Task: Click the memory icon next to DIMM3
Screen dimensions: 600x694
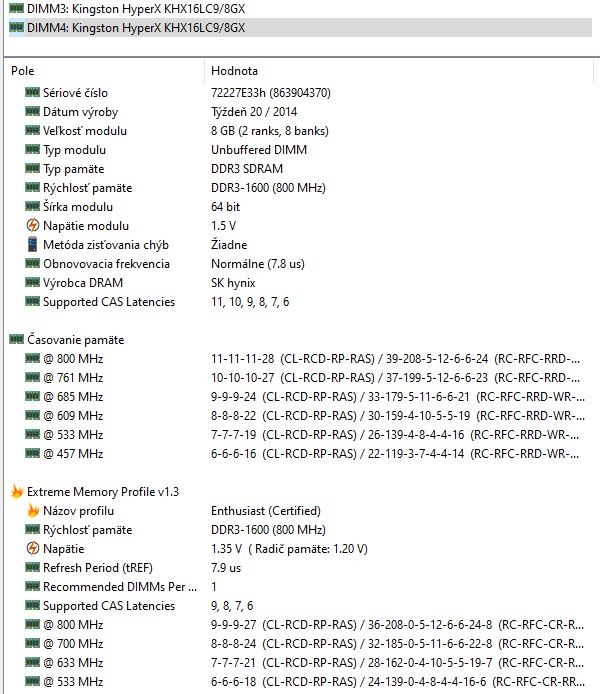Action: pos(16,8)
